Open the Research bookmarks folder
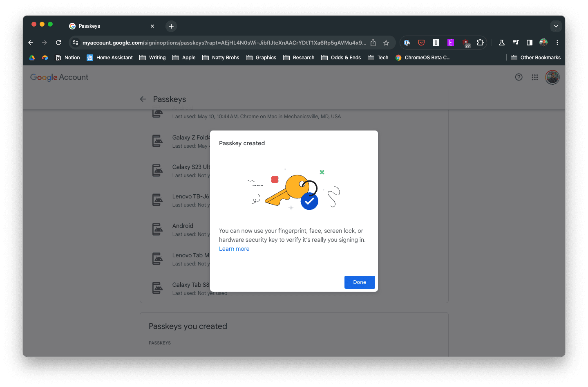Screen dimensions: 588x387 pyautogui.click(x=299, y=58)
